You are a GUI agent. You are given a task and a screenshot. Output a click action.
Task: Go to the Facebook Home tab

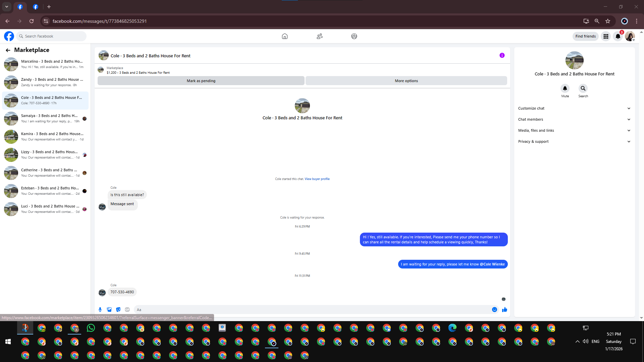click(x=284, y=36)
